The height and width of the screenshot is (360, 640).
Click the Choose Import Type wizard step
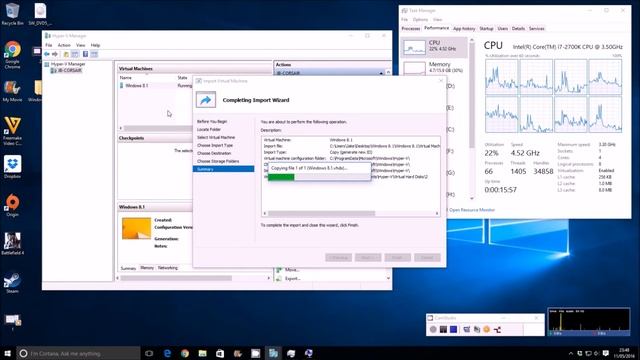tap(215, 145)
